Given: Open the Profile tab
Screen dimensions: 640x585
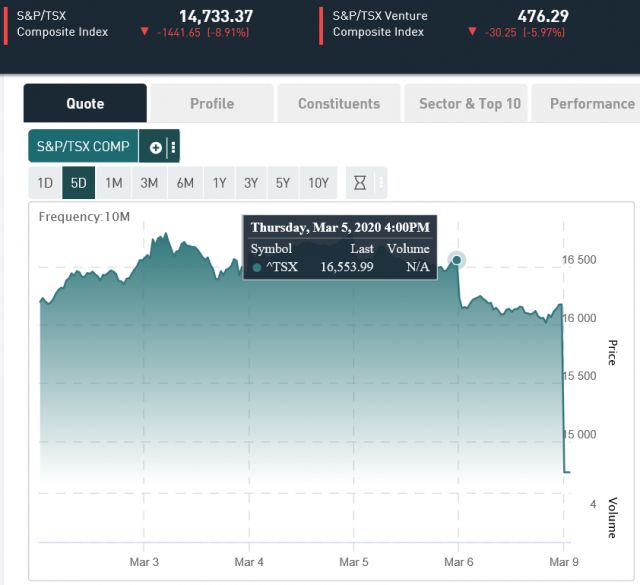Looking at the screenshot, I should pos(212,103).
